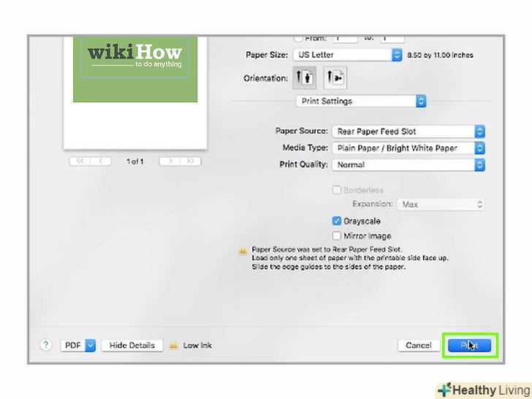Screen dimensions: 532x399
Task: Open the Expansion Max dropdown
Action: [x=441, y=205]
